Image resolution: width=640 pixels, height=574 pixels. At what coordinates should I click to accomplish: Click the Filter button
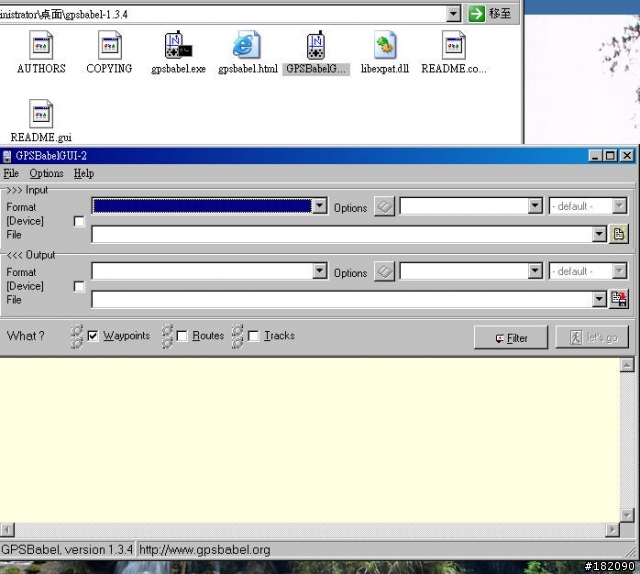pos(511,338)
